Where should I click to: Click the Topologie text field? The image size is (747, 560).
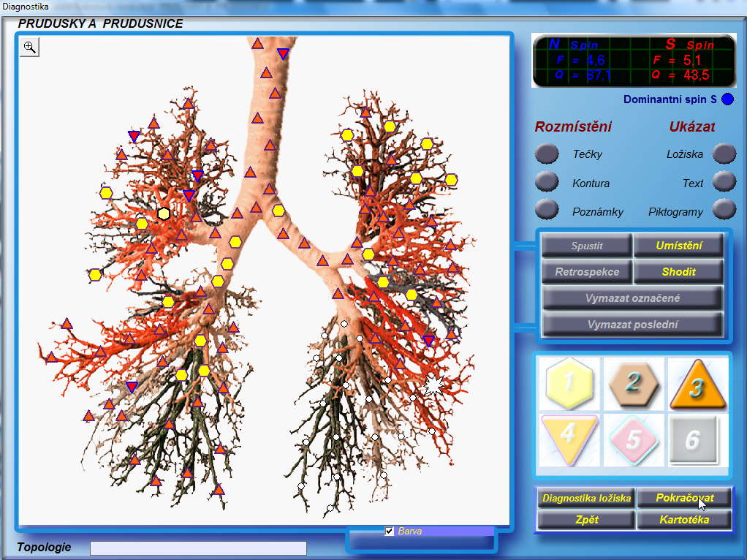click(198, 548)
